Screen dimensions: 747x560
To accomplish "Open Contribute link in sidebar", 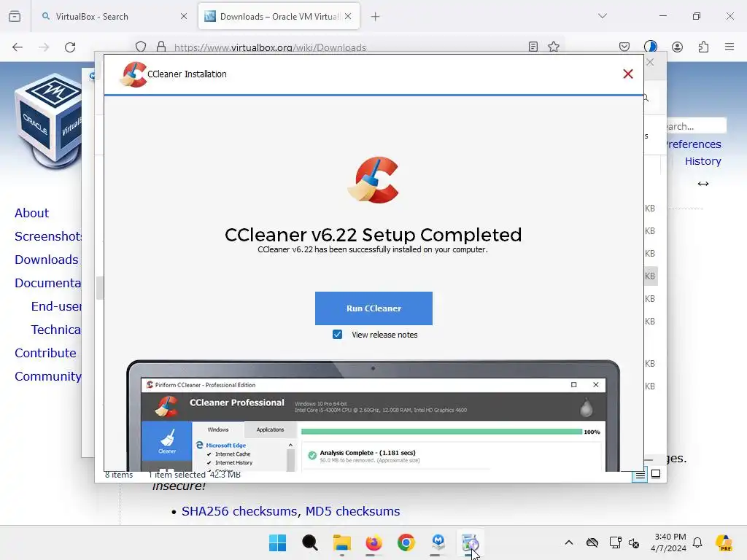I will click(45, 353).
